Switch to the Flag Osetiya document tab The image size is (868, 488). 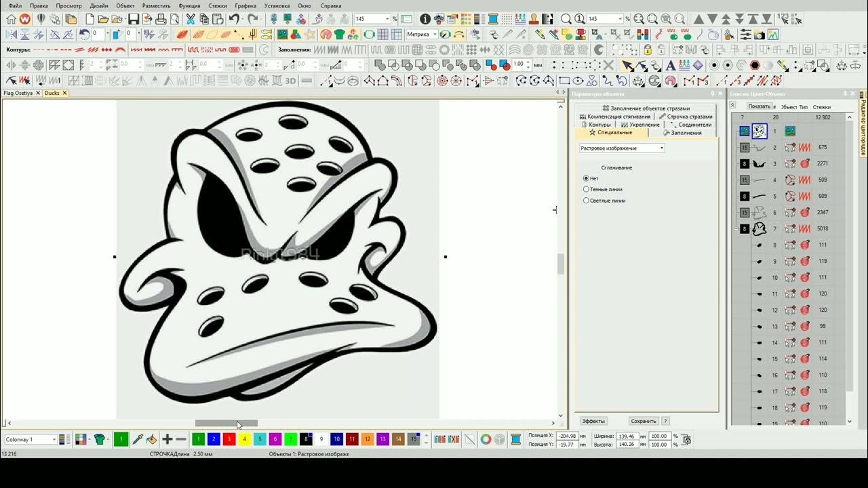[18, 93]
